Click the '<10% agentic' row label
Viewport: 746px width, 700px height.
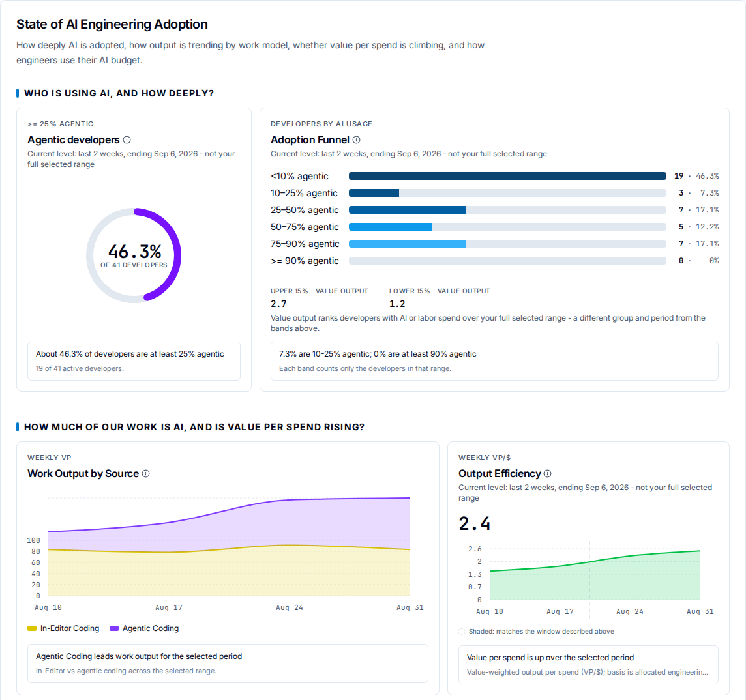pos(299,176)
